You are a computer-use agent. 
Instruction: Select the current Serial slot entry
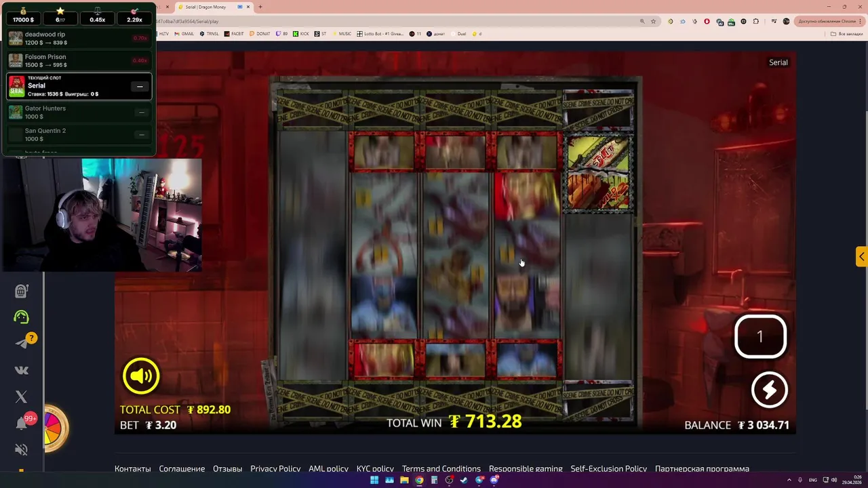79,86
